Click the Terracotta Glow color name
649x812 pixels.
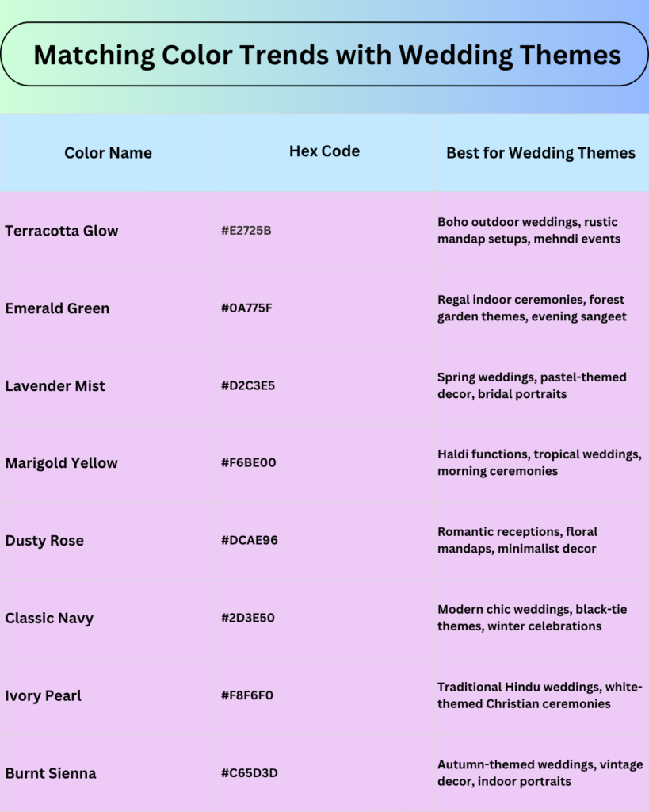click(x=61, y=231)
